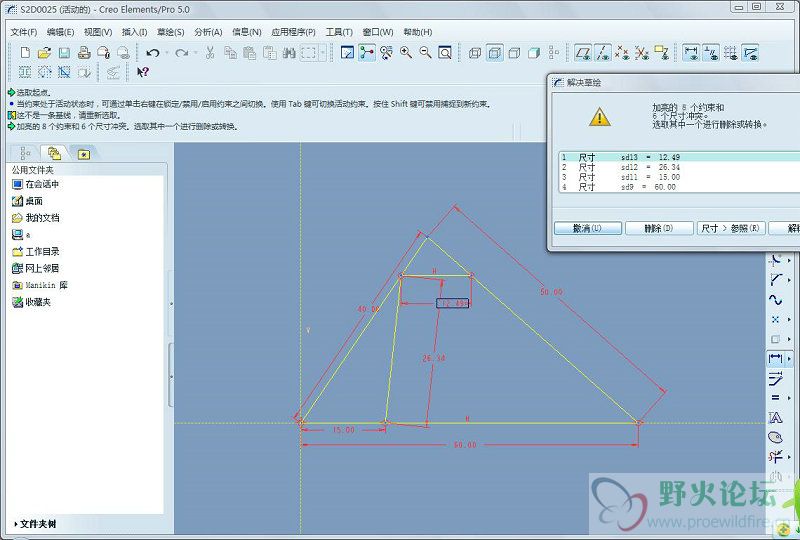The height and width of the screenshot is (540, 800).
Task: Switch to the folder browser tab
Action: (54, 153)
